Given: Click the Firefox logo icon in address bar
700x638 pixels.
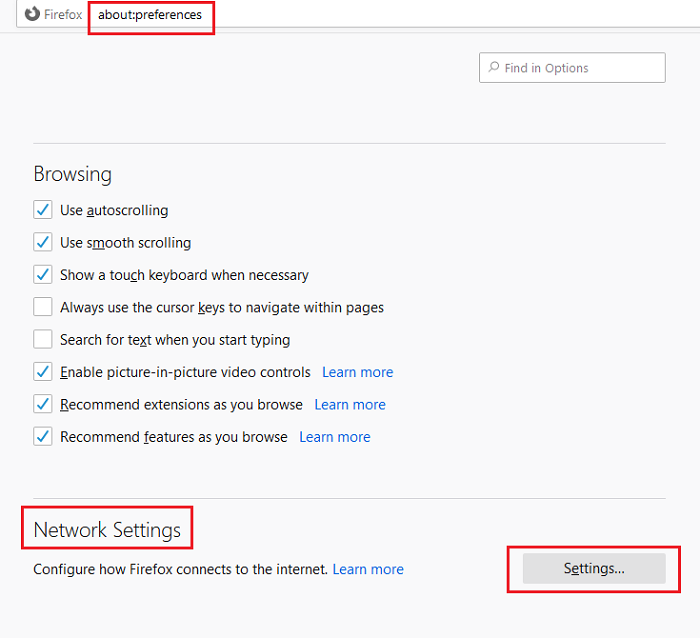Looking at the screenshot, I should [x=32, y=15].
